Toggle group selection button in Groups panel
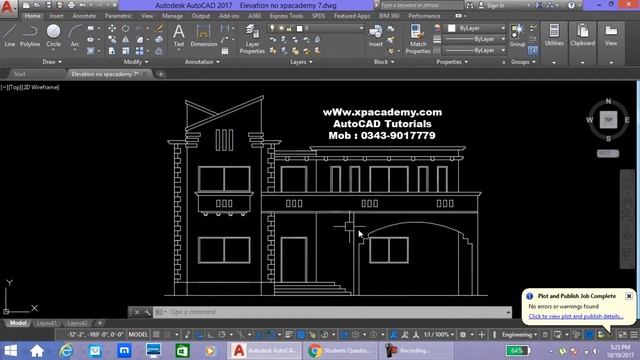 click(x=533, y=51)
